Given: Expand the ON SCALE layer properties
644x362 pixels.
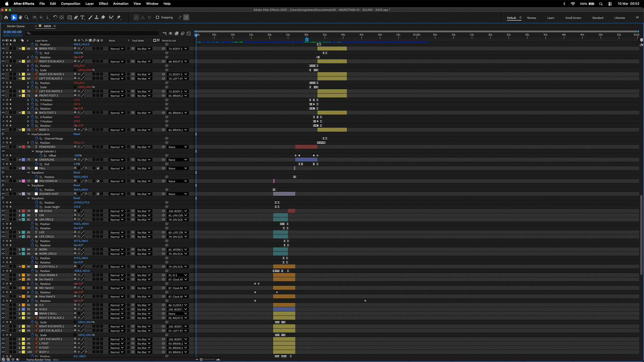Looking at the screenshot, I should [19, 211].
